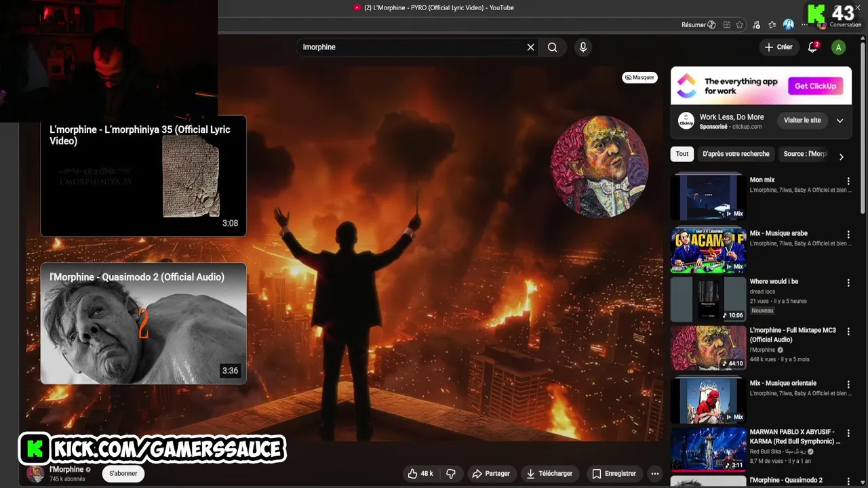Open the media control music note icon
The height and width of the screenshot is (488, 868).
click(756, 25)
